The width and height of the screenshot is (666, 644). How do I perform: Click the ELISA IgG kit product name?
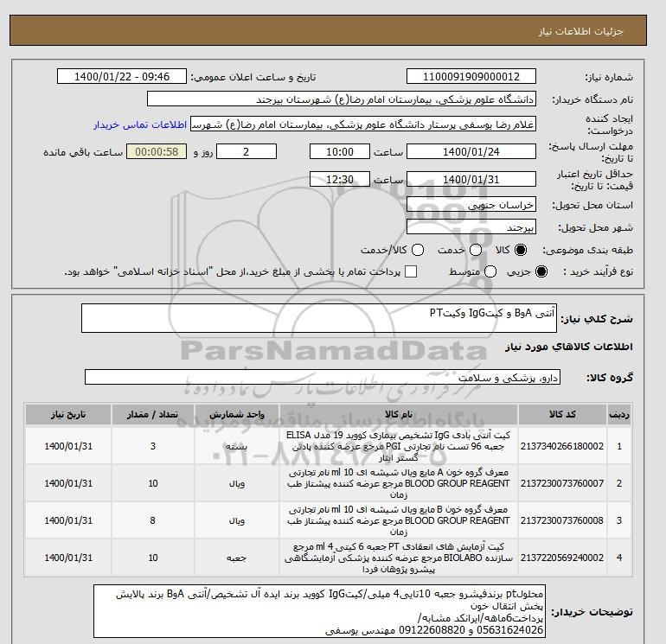[x=399, y=446]
